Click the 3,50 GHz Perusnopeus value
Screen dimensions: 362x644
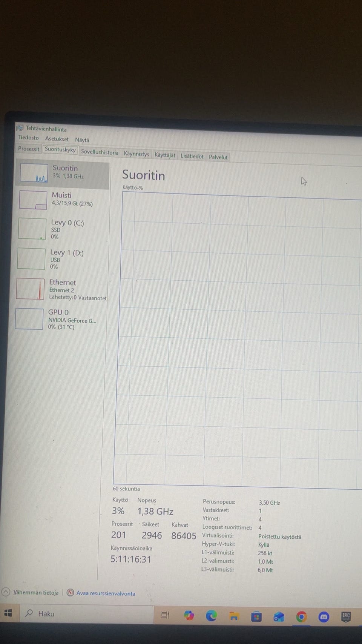(x=269, y=503)
